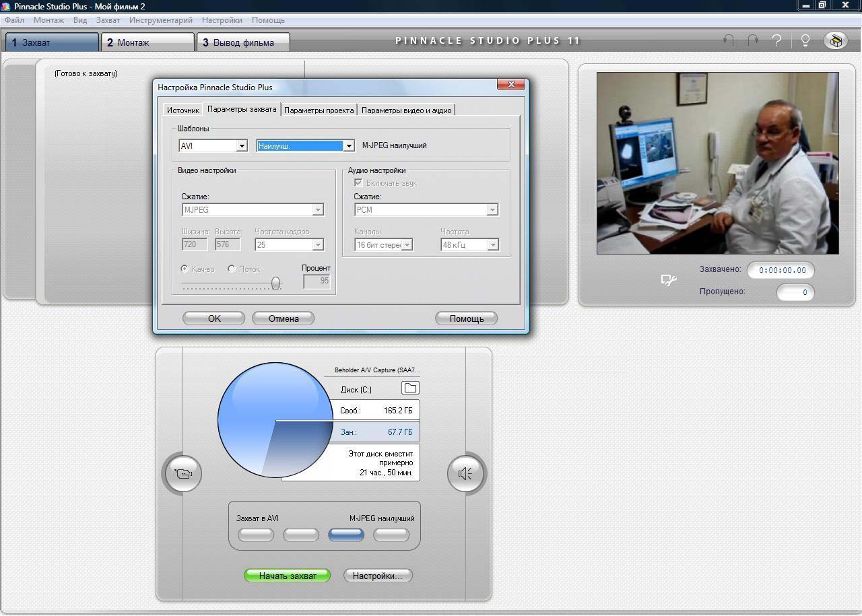Open the Файл menu
Image resolution: width=862 pixels, height=616 pixels.
click(x=14, y=20)
